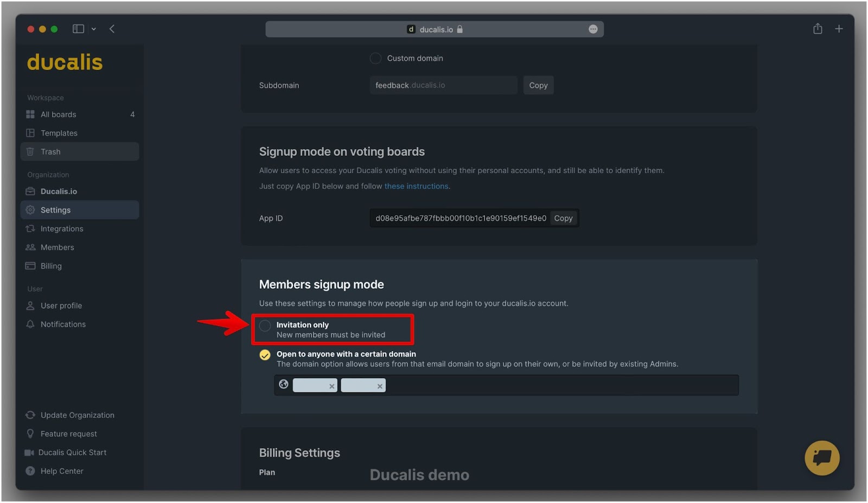Click the browser back arrow
Viewport: 868px width, 503px height.
click(112, 29)
